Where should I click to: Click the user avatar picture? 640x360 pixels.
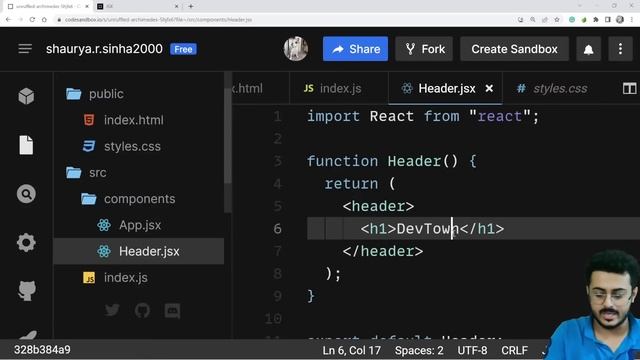(x=296, y=49)
